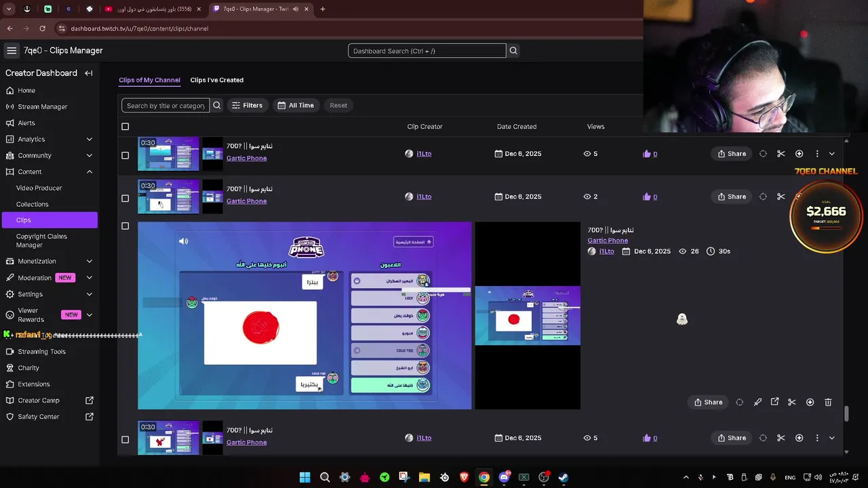
Task: Select the expanded clip's checkbox
Action: pos(125,226)
